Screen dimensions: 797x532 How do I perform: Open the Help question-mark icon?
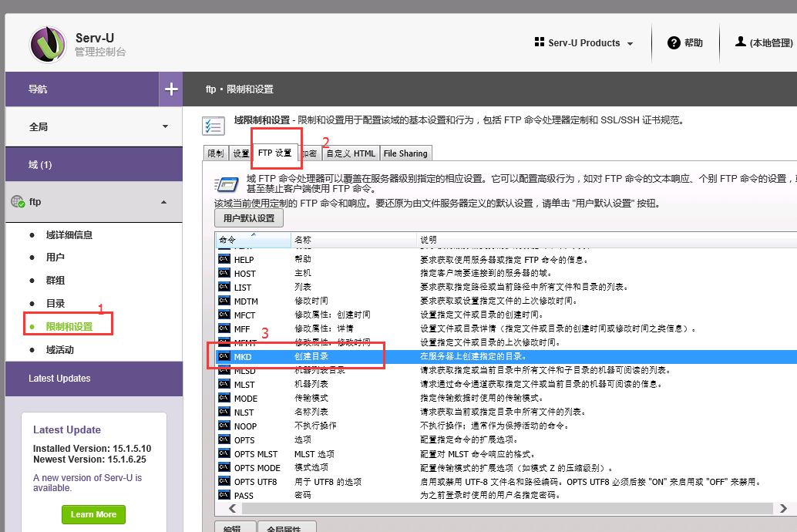coord(674,43)
